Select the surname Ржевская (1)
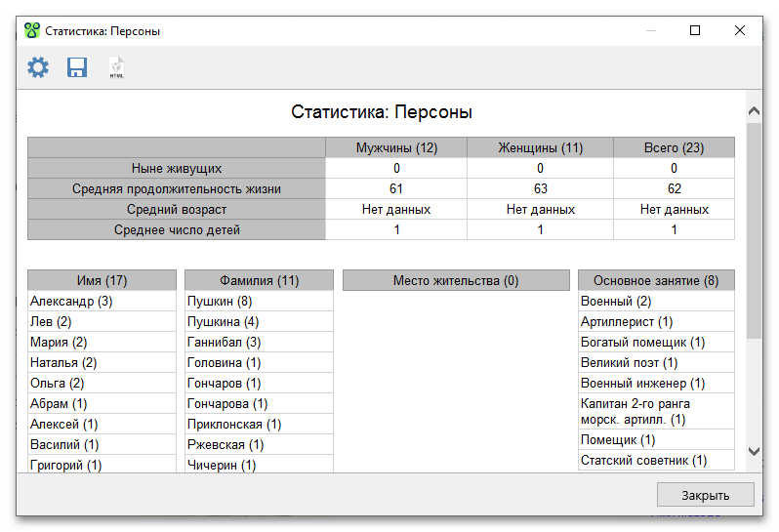The width and height of the screenshot is (779, 532). click(260, 444)
